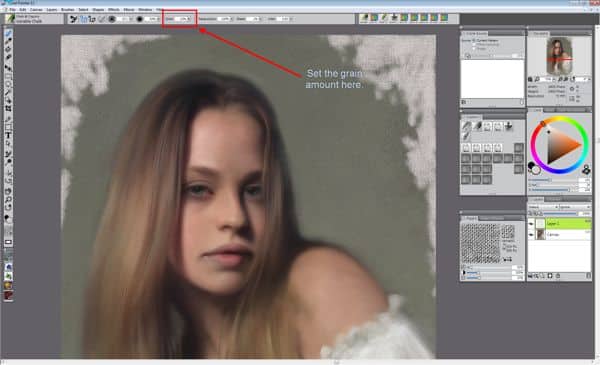Click the trash icon in Layers panel
Screen dimensions: 600x365
(x=558, y=276)
